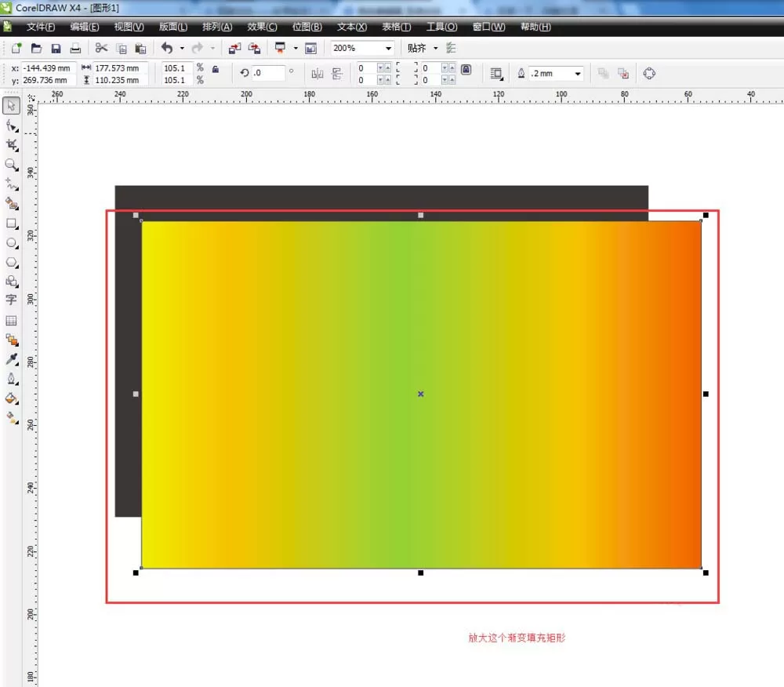Save the document with the disk icon
The height and width of the screenshot is (687, 784).
[x=56, y=48]
